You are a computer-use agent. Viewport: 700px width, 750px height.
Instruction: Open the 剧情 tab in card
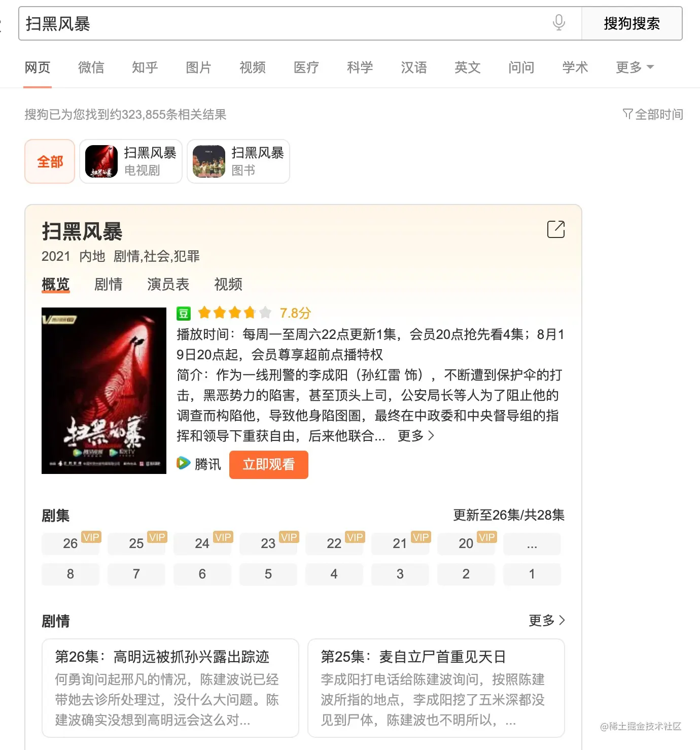click(x=109, y=284)
